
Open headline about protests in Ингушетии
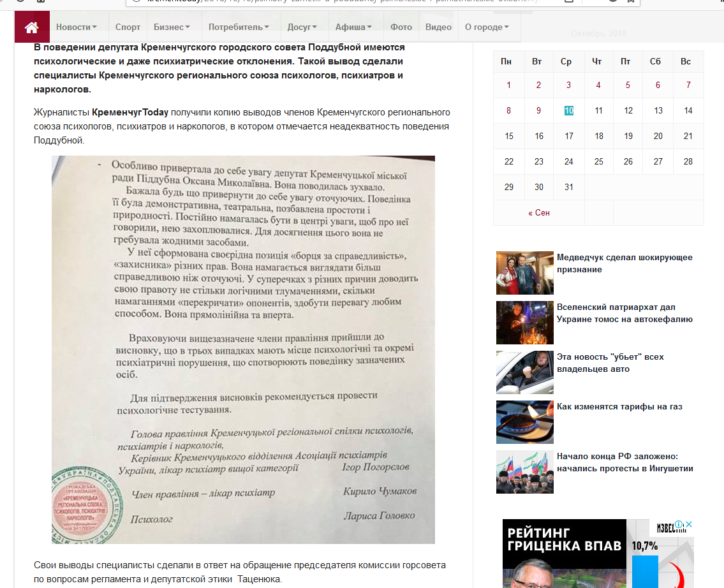tap(624, 462)
